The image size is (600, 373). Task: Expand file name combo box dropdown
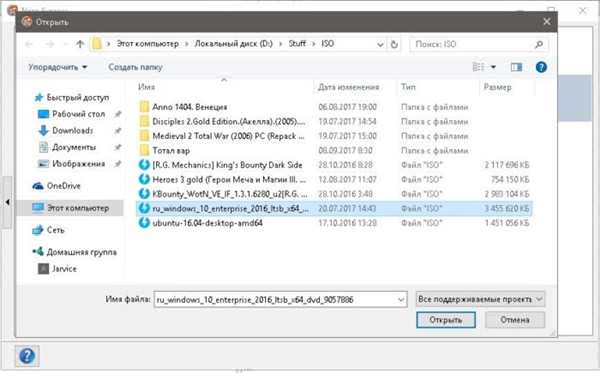pyautogui.click(x=401, y=299)
